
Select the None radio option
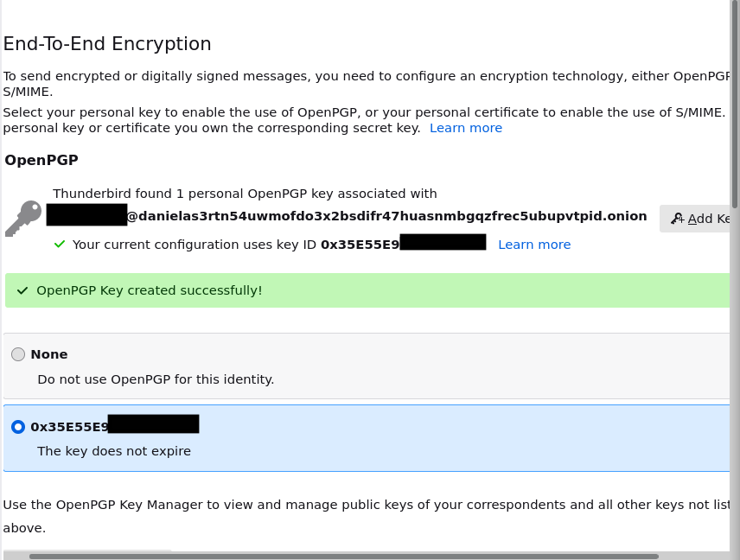(18, 354)
